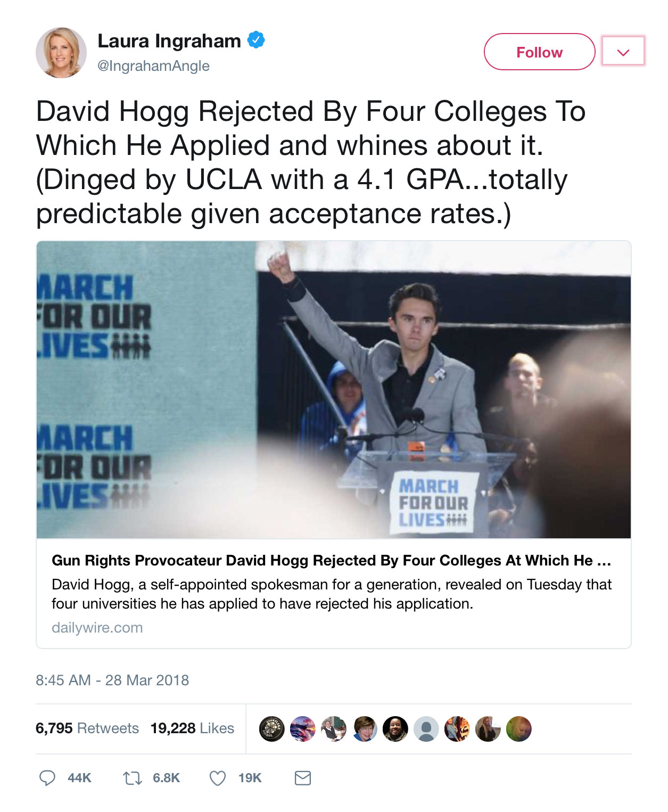The image size is (668, 812).
Task: Click the Laura Ingraham display name
Action: coord(169,41)
